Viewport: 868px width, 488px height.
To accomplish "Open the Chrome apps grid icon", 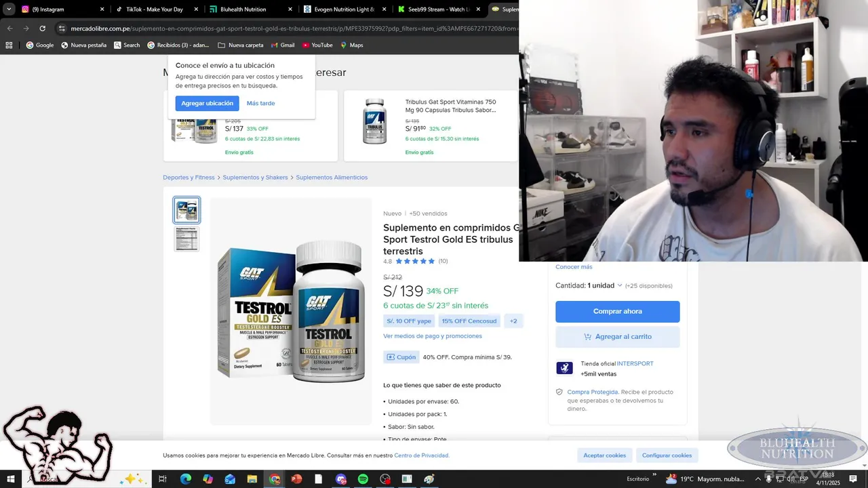I will tap(9, 45).
